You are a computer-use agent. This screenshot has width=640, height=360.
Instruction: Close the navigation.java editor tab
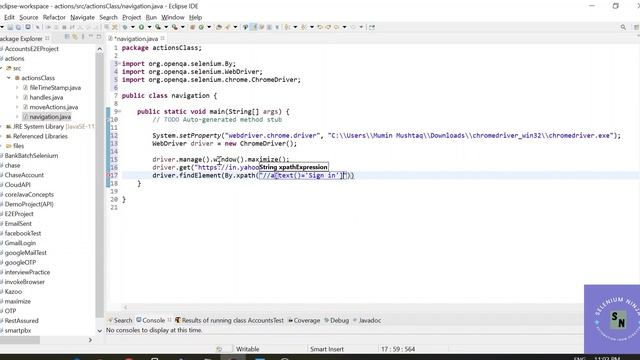[162, 38]
